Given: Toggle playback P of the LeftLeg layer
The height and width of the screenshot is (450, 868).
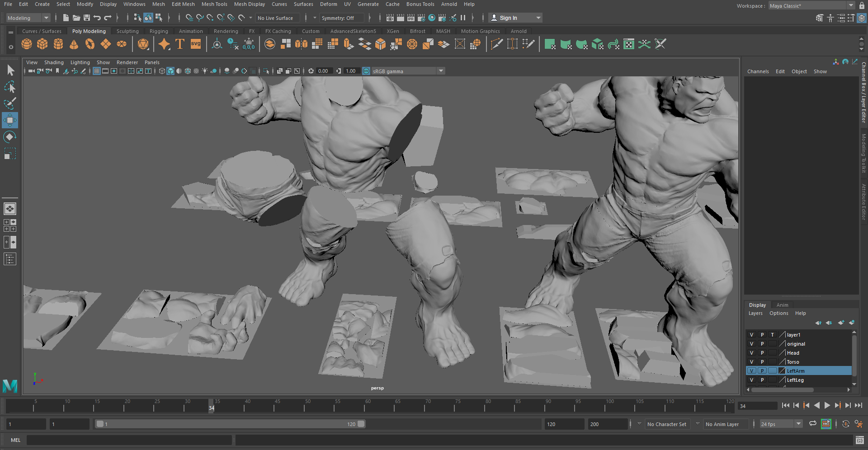Looking at the screenshot, I should point(762,380).
